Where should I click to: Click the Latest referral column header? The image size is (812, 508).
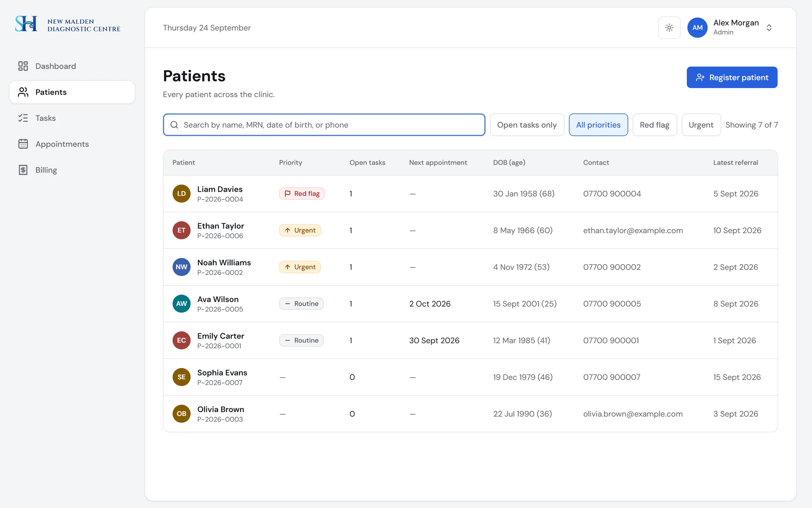point(736,163)
